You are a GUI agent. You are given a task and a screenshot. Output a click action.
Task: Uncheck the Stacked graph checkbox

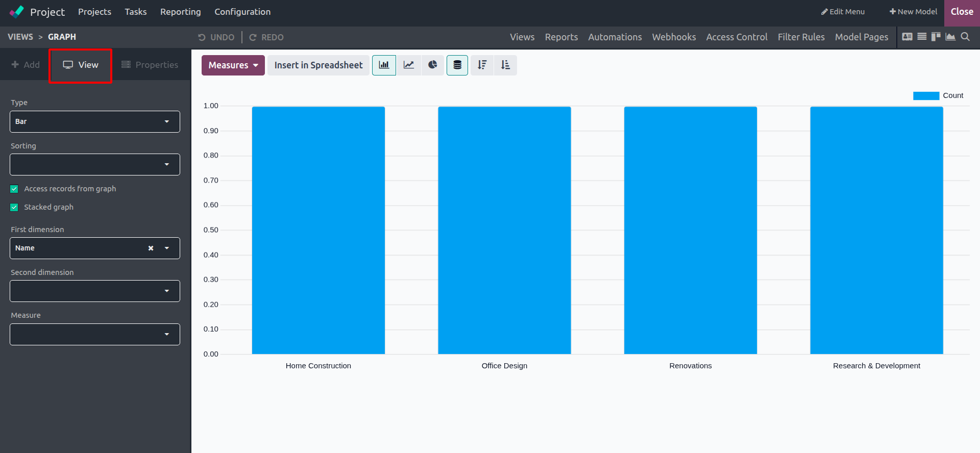coord(14,208)
